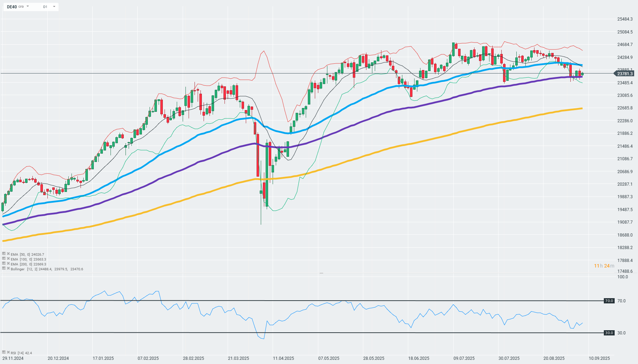The width and height of the screenshot is (638, 364).
Task: Click the 17.01.2025 date on time axis
Action: pos(103,358)
